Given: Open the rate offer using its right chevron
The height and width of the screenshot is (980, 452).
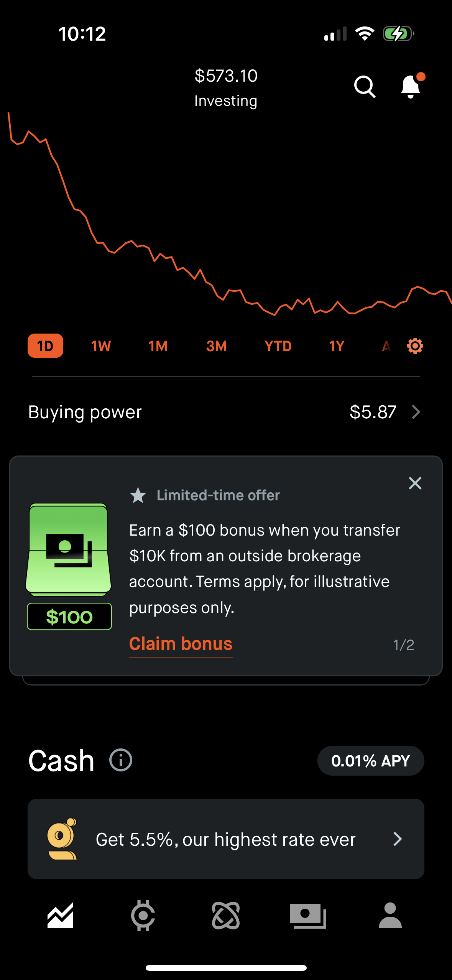Looking at the screenshot, I should pyautogui.click(x=398, y=839).
